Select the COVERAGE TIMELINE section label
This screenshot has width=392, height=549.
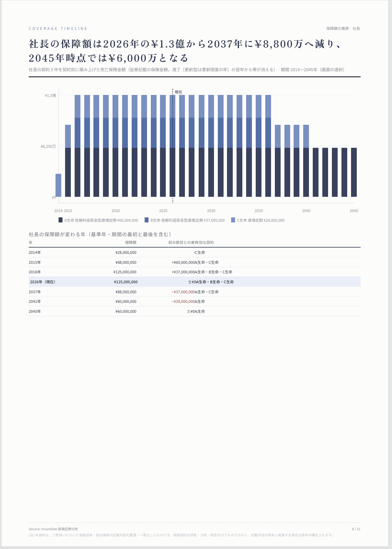point(58,29)
